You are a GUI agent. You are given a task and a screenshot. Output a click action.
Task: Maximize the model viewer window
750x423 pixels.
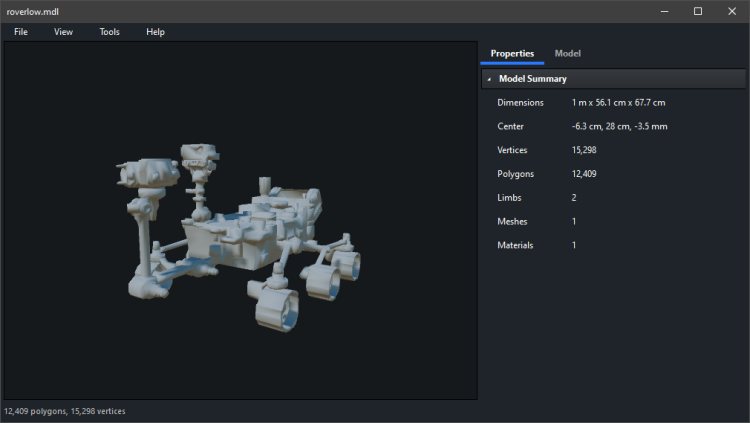[698, 11]
